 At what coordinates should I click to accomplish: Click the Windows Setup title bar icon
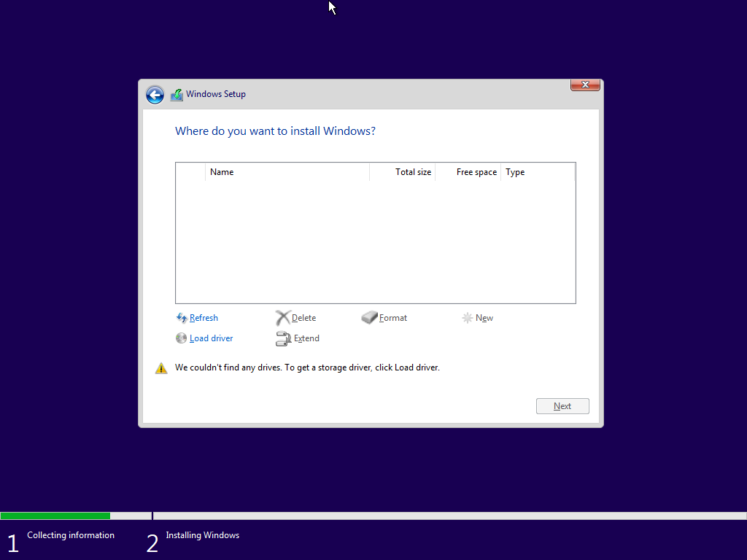[x=177, y=95]
